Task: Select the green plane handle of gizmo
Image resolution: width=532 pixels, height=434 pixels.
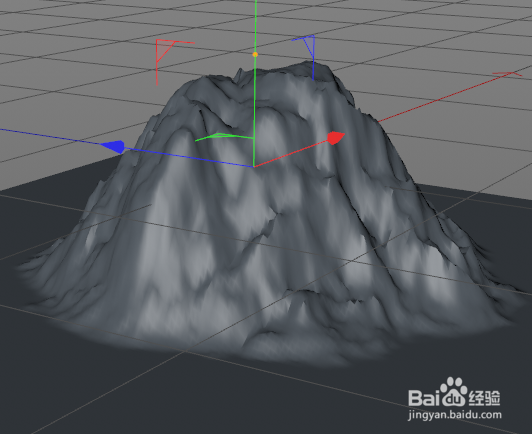Action: tap(224, 137)
